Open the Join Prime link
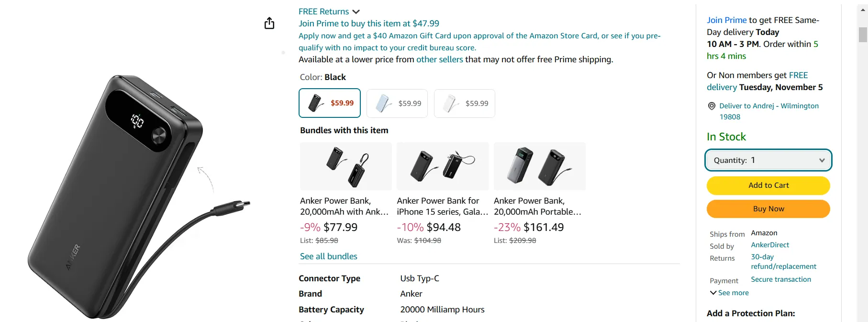Screen dimensions: 868x322 pyautogui.click(x=726, y=20)
